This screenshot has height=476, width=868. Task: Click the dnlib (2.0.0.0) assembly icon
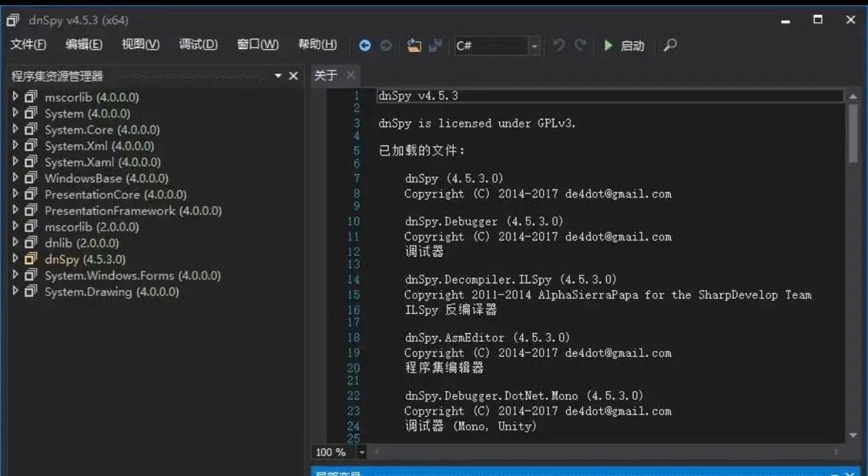(x=31, y=242)
